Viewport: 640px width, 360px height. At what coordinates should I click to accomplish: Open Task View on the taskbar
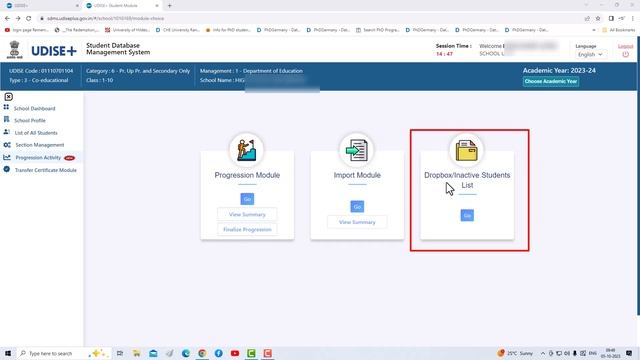tap(120, 353)
